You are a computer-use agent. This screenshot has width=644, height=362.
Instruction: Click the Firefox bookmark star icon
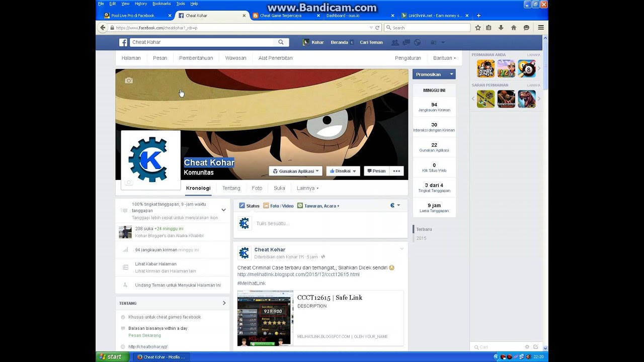[478, 28]
